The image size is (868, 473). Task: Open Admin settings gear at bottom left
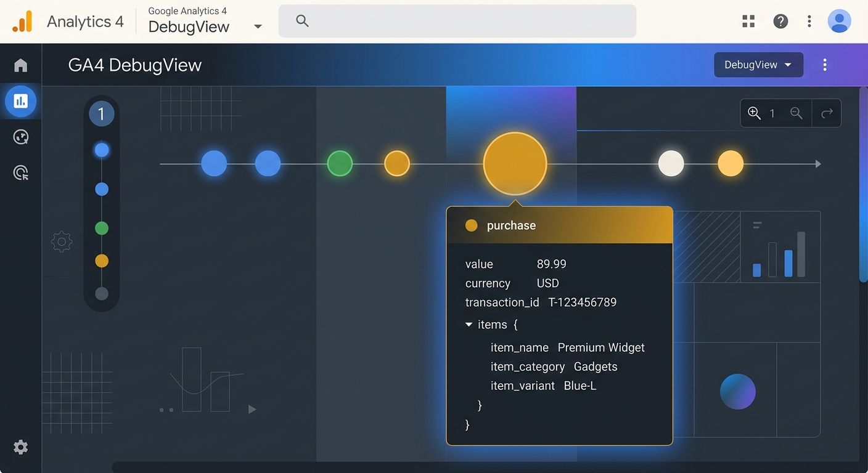[21, 447]
